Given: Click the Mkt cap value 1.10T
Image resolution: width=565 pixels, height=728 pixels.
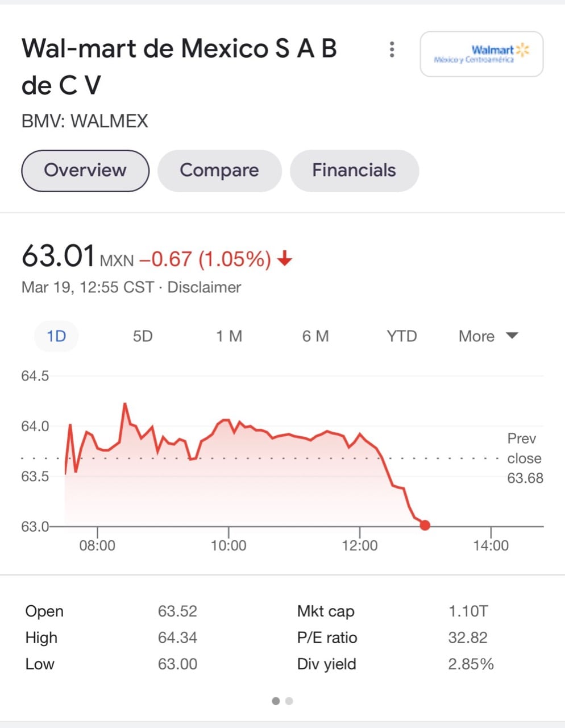Looking at the screenshot, I should coord(468,611).
